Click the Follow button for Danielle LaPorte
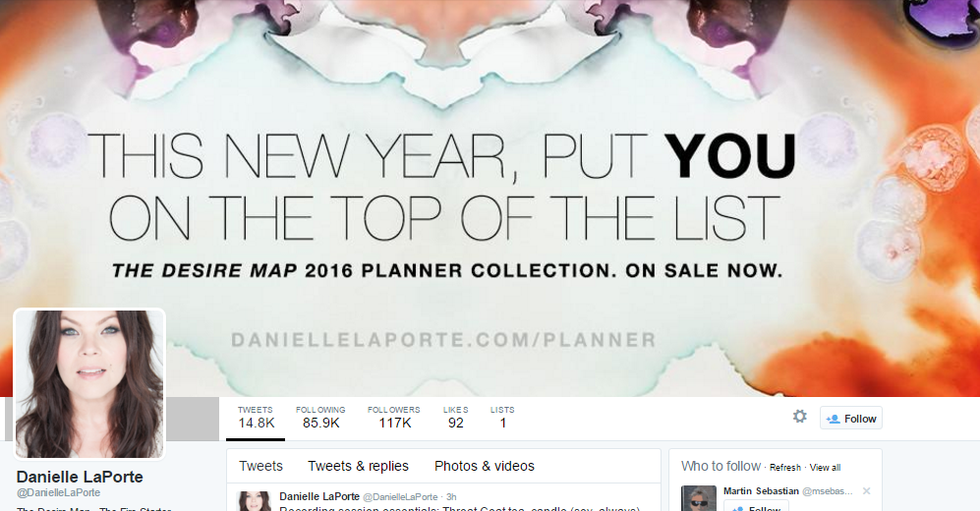This screenshot has height=511, width=980. [850, 419]
